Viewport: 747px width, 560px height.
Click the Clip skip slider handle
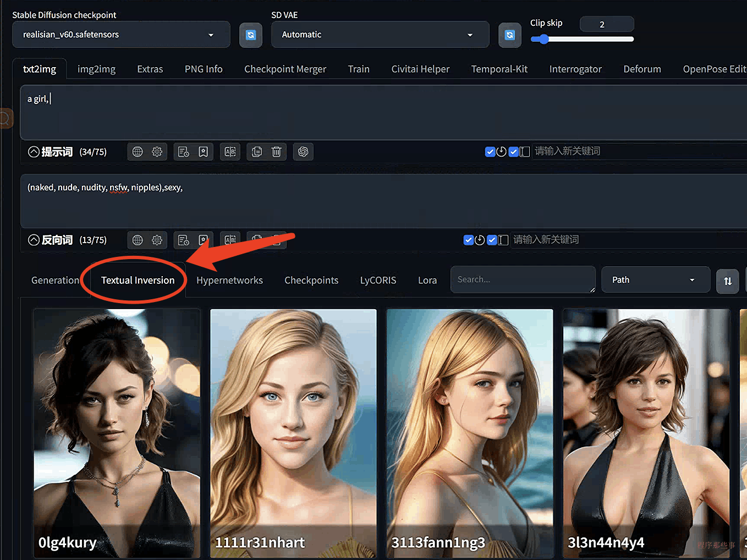[543, 39]
